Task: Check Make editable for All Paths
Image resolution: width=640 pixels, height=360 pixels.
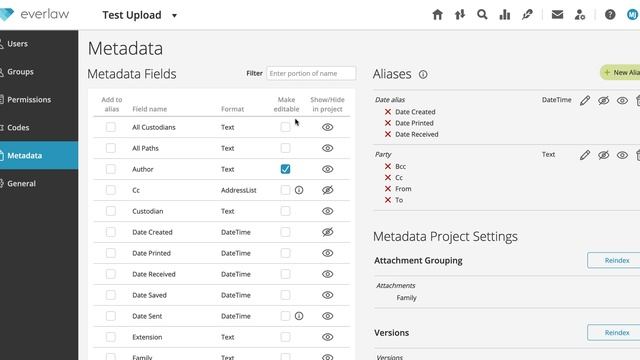Action: [285, 148]
